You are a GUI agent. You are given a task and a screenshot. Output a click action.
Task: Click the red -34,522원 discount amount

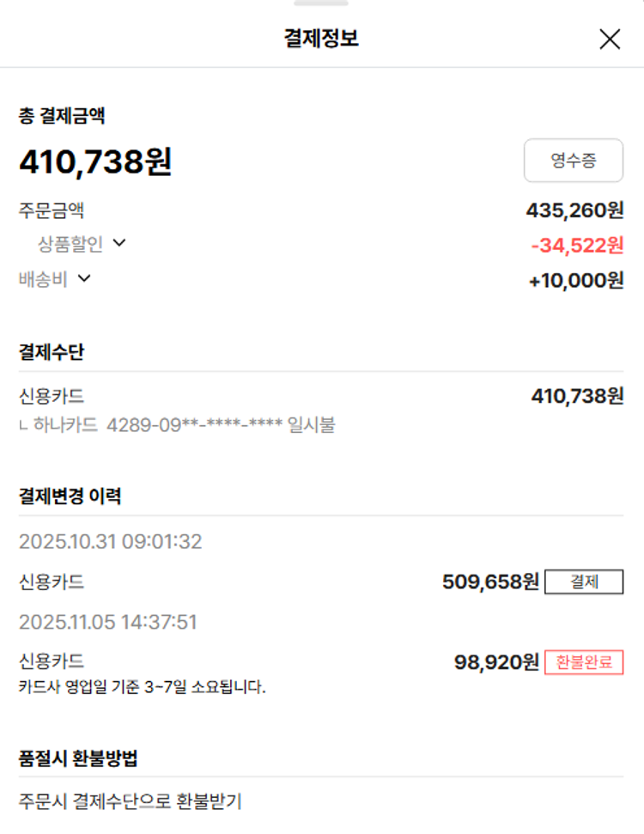577,246
